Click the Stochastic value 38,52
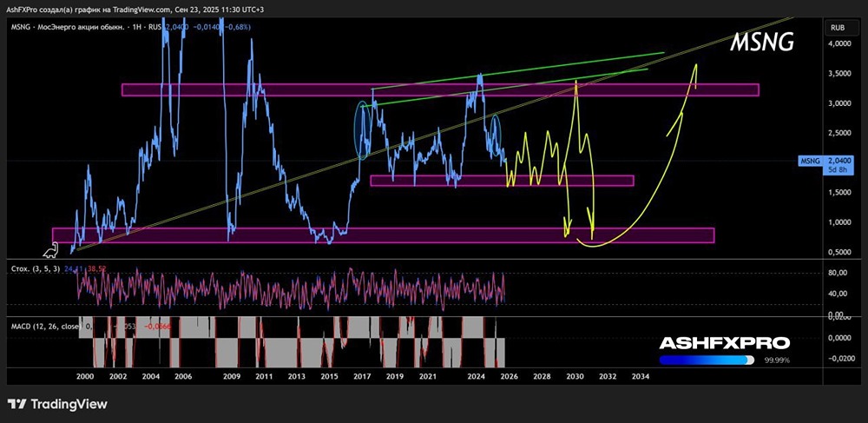This screenshot has width=868, height=423. point(95,268)
